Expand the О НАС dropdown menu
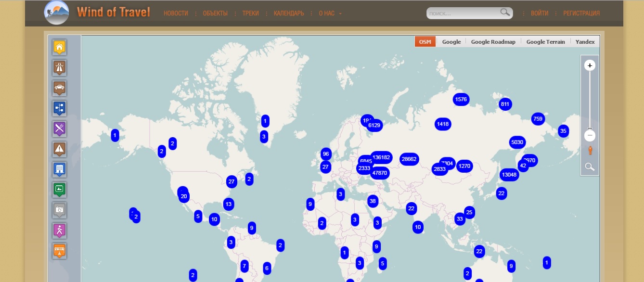This screenshot has height=282, width=644. coord(328,13)
